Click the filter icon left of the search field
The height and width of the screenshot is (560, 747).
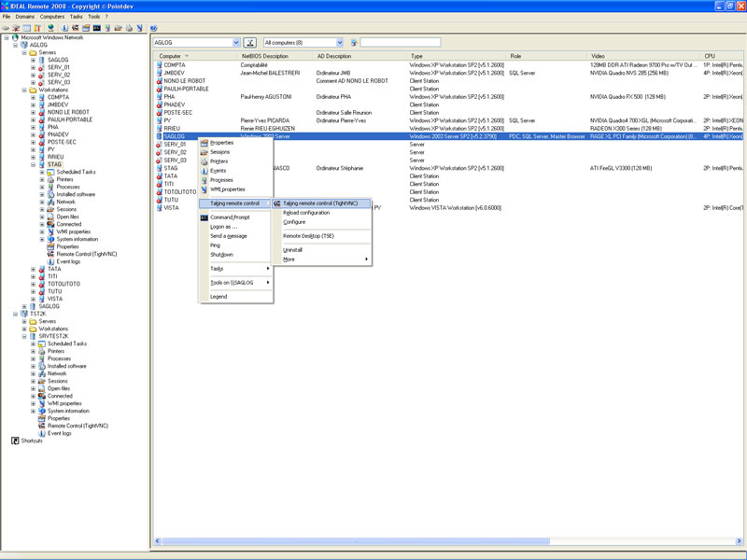[x=354, y=43]
